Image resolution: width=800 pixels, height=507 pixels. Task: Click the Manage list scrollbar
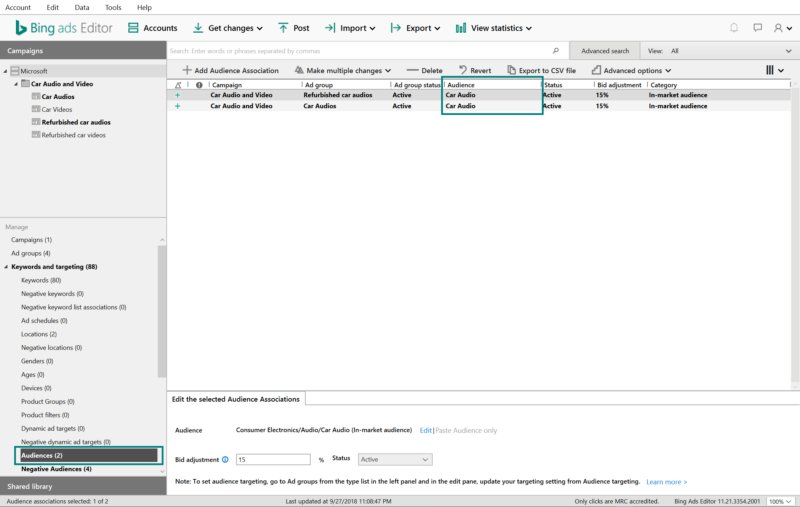162,311
